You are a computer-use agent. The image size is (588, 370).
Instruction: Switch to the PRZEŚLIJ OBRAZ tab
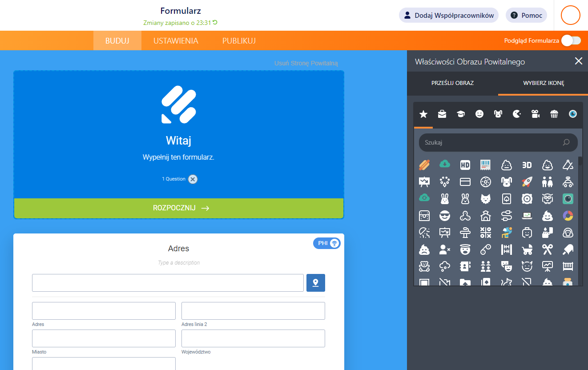click(x=452, y=83)
